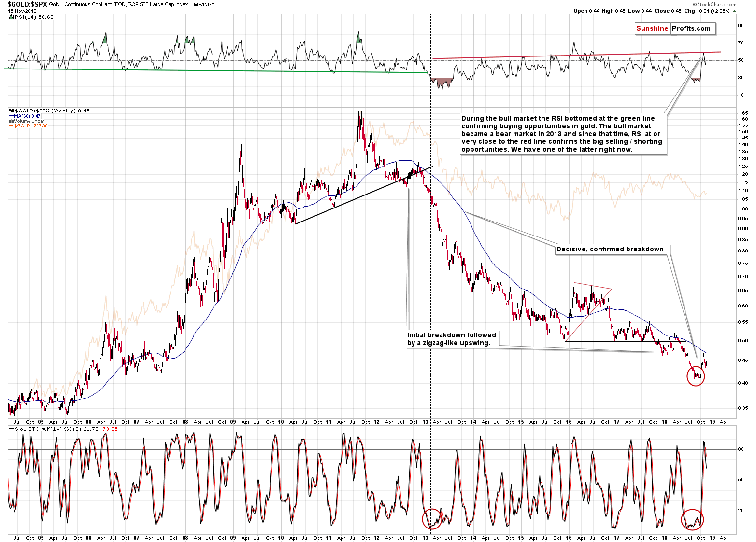Viewport: 756px width, 542px height.
Task: Click the 'During the bull market' annotation box
Action: point(563,134)
